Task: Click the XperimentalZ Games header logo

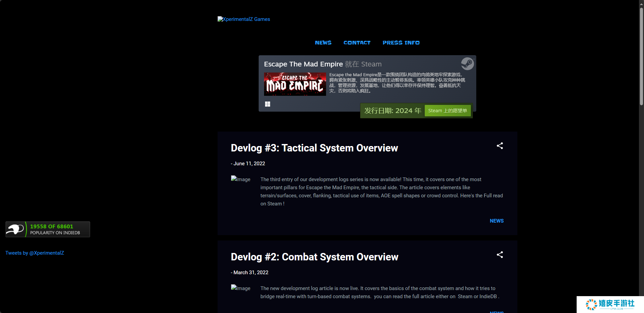Action: pos(244,19)
